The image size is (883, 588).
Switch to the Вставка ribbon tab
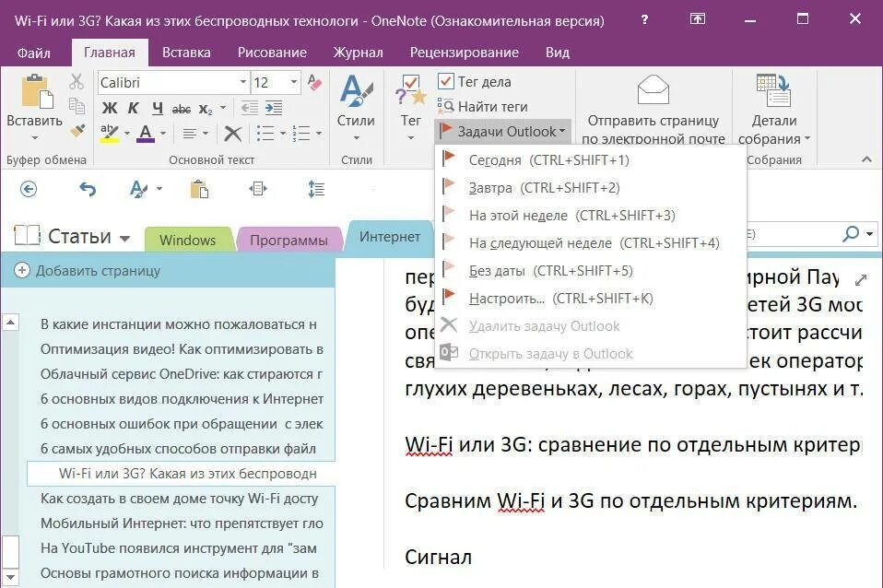coord(185,53)
